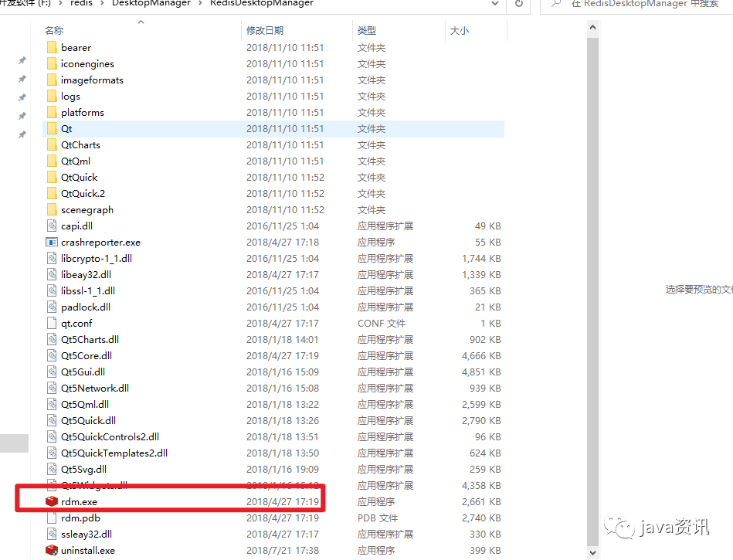
Task: Click the vertical scrollbar thumb
Action: [592, 292]
